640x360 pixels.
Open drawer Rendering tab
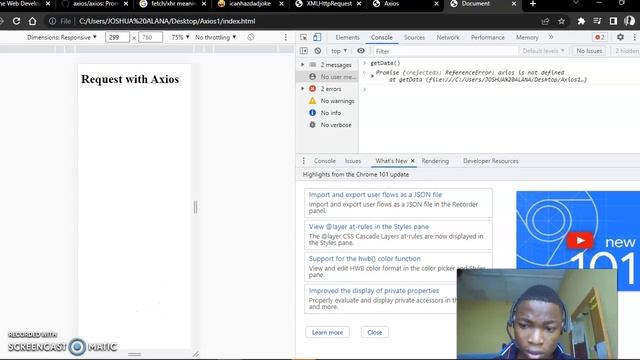coord(435,161)
